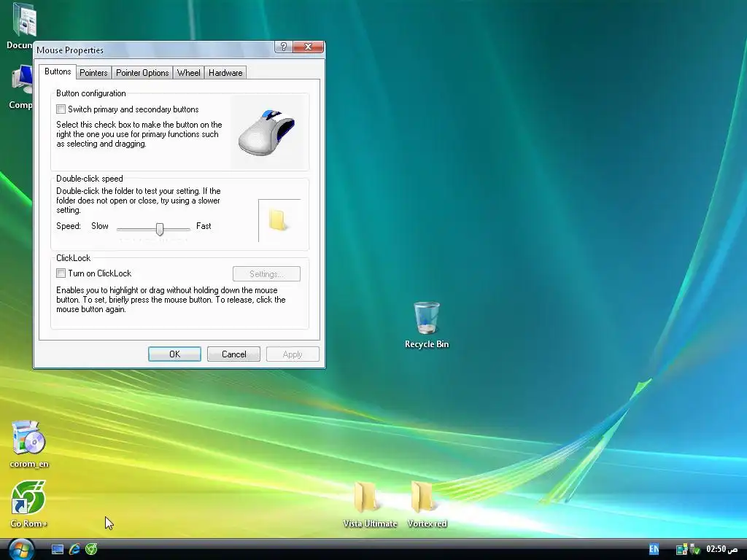Viewport: 747px width, 560px height.
Task: Click the mouse illustration image
Action: tap(266, 133)
